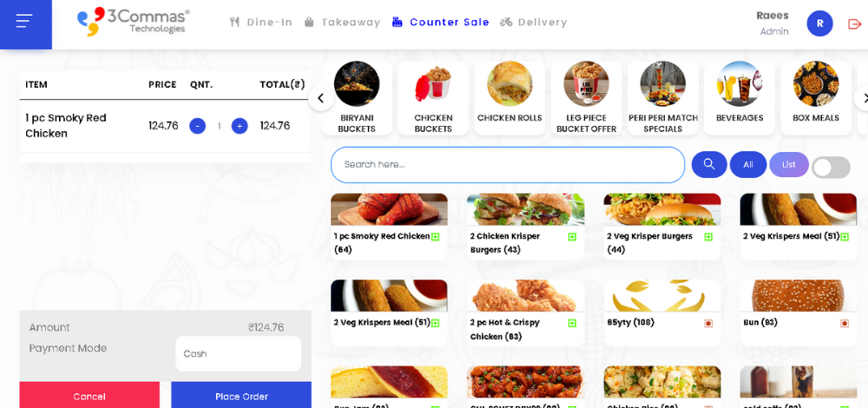868x408 pixels.
Task: Choose the Chicken Rolls category
Action: point(510,97)
